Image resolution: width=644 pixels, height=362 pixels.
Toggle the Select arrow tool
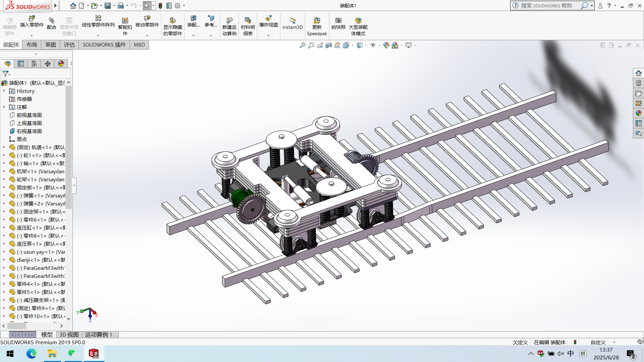pos(147,6)
